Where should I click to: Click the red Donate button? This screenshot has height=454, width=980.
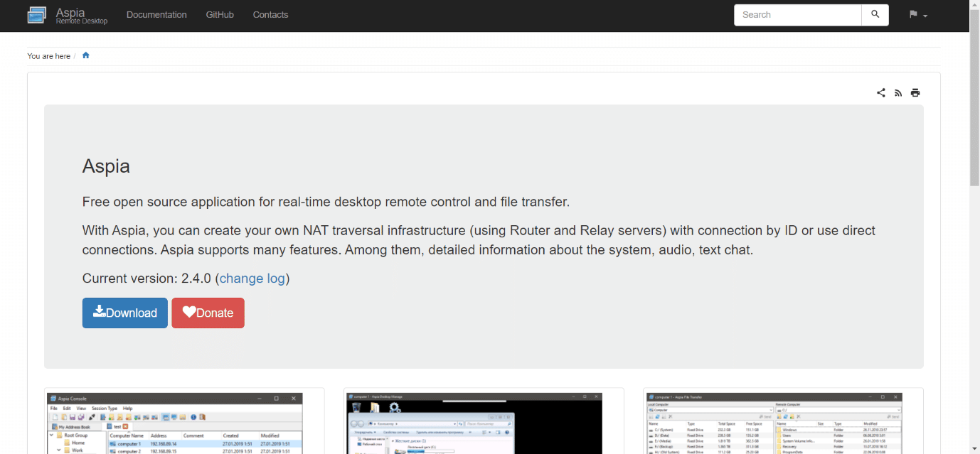(208, 313)
